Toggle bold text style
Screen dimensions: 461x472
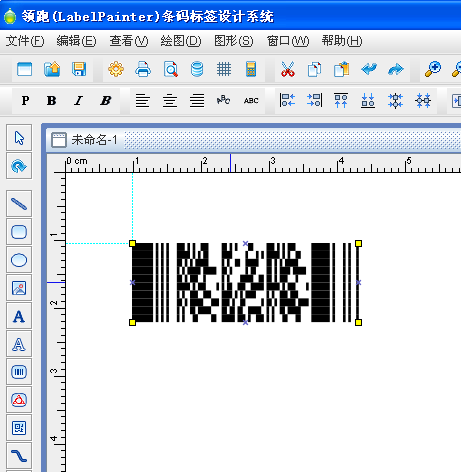52,100
